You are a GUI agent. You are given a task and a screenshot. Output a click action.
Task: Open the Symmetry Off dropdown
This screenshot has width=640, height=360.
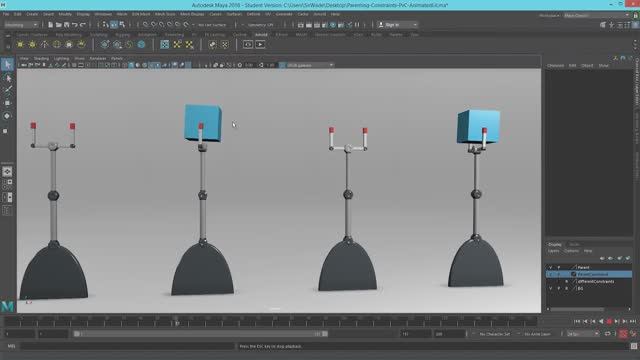pyautogui.click(x=260, y=25)
